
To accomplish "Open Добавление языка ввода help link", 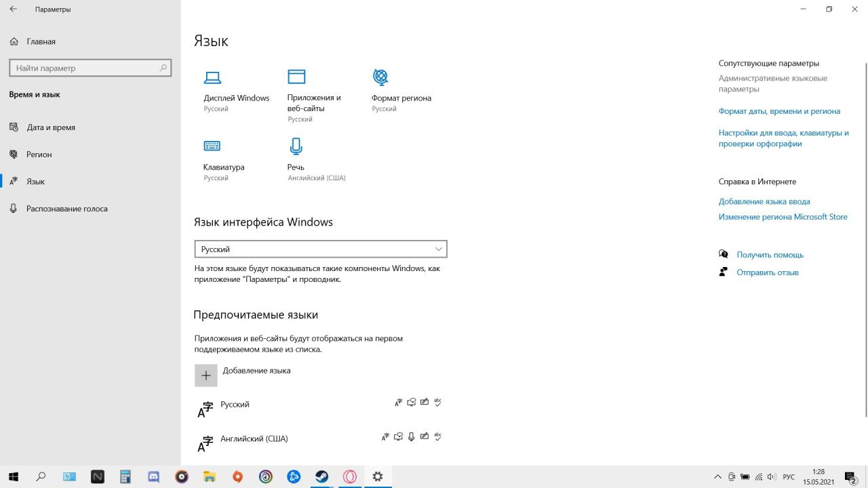I will click(x=764, y=201).
